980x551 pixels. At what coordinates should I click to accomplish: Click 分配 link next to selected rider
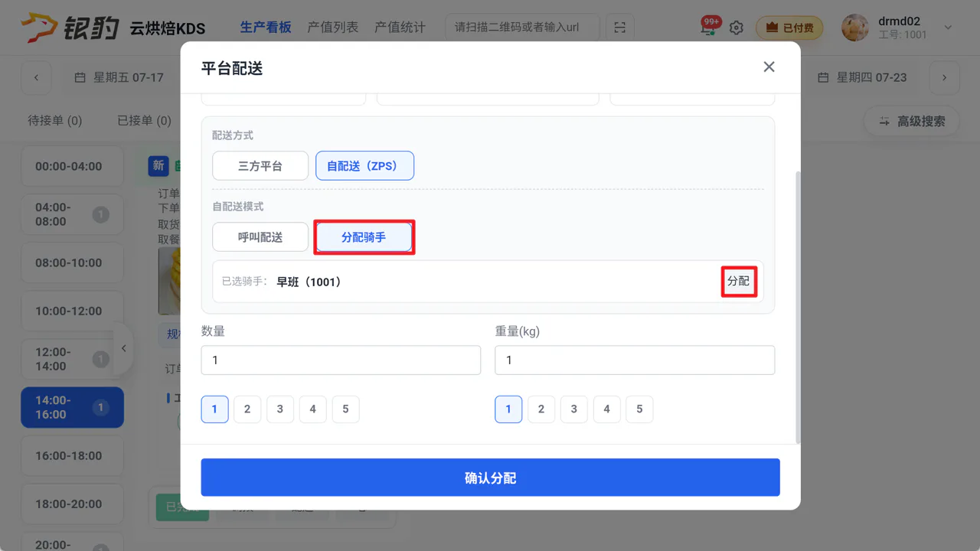coord(739,282)
